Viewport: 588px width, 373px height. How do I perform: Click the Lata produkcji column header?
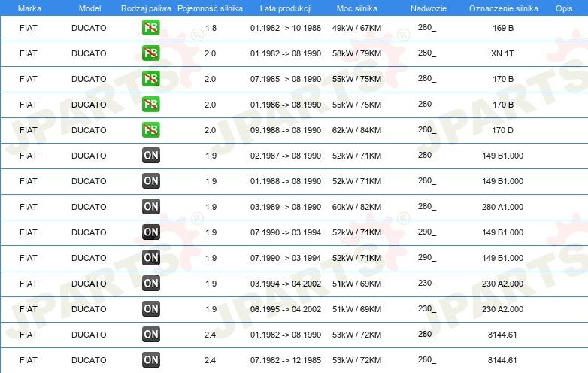[286, 8]
